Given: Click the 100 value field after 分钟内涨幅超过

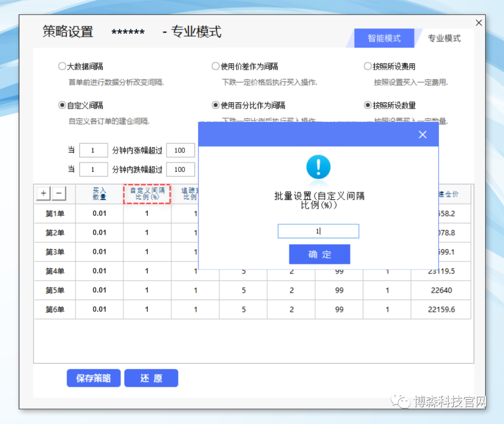Looking at the screenshot, I should (180, 150).
